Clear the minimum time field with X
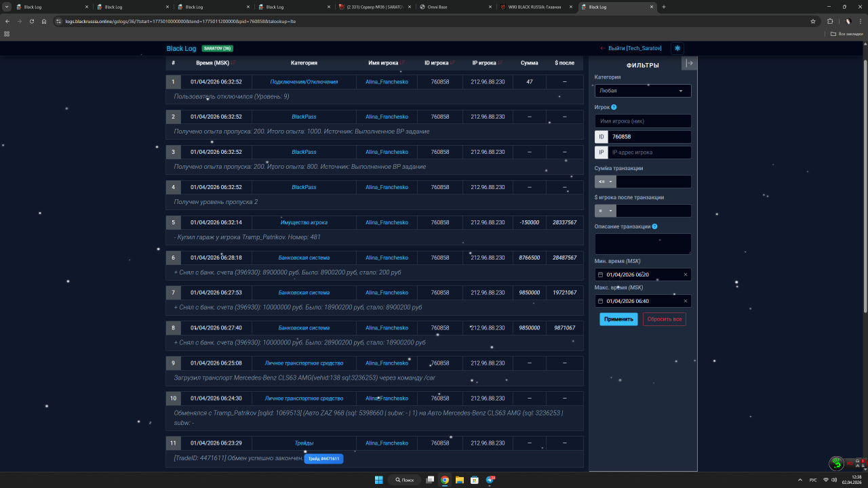Image resolution: width=868 pixels, height=488 pixels. click(685, 274)
